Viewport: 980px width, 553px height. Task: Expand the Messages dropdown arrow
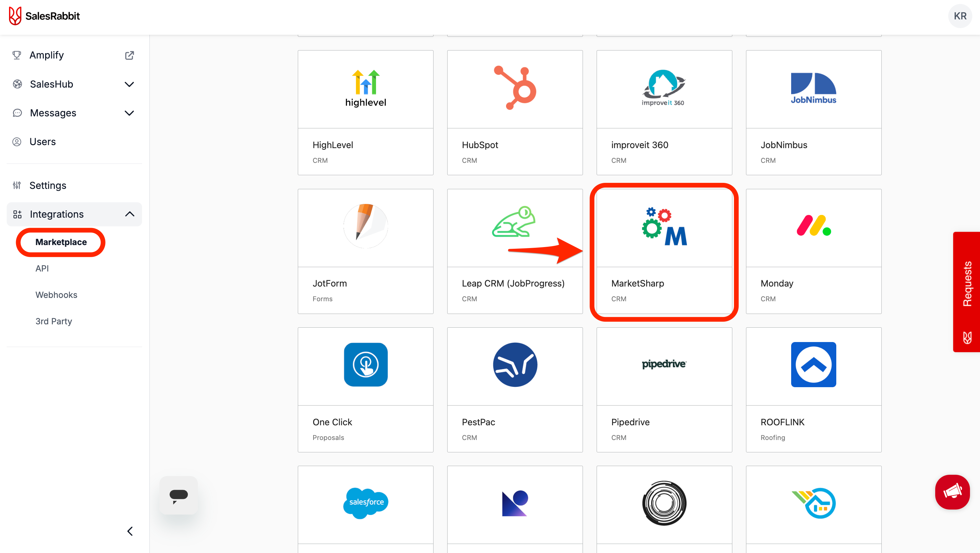coord(129,113)
